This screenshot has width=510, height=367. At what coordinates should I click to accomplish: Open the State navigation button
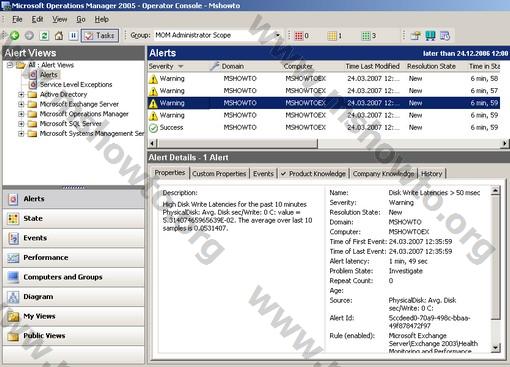point(74,219)
